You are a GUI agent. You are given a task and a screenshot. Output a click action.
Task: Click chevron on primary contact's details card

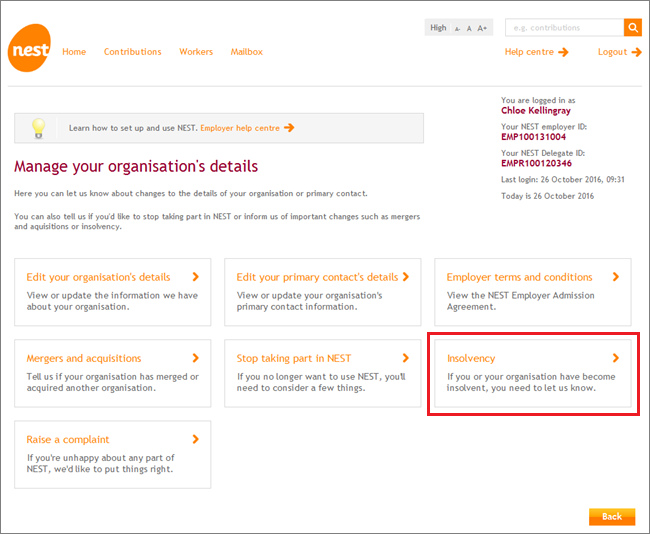pyautogui.click(x=406, y=277)
